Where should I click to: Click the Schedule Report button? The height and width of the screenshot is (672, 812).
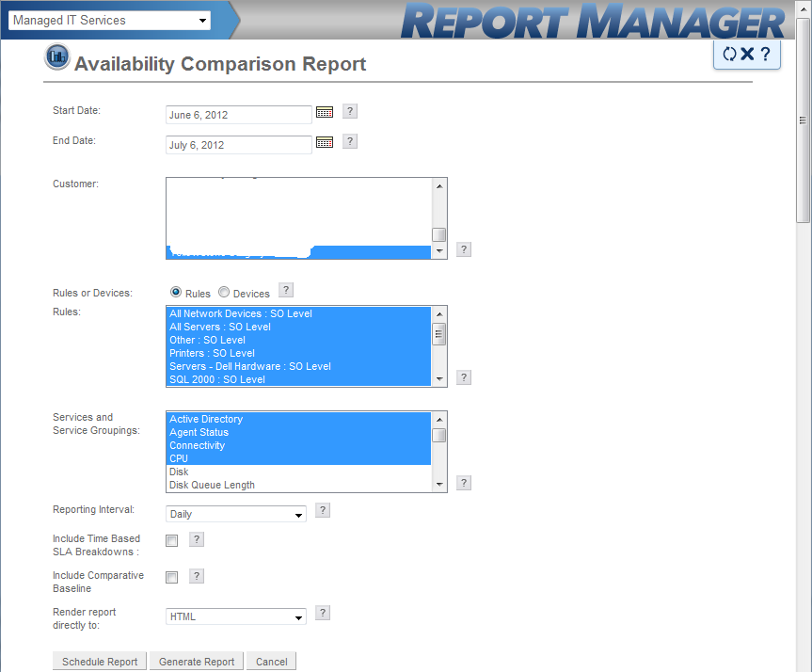pos(99,661)
